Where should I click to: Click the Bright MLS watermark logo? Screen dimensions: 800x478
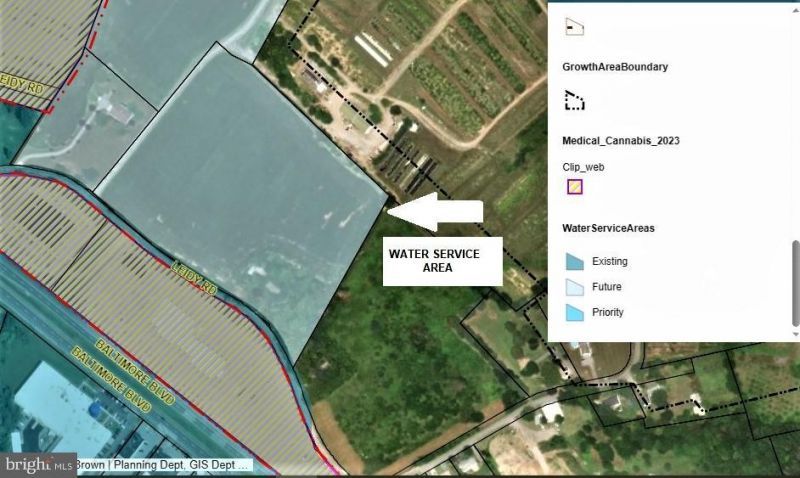[37, 465]
